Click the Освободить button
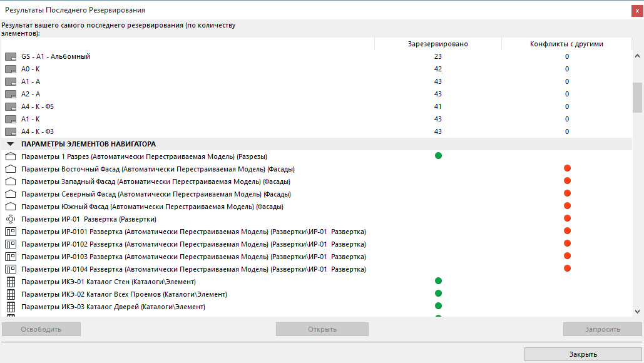Screen dimensions: 644x363 coord(41,329)
